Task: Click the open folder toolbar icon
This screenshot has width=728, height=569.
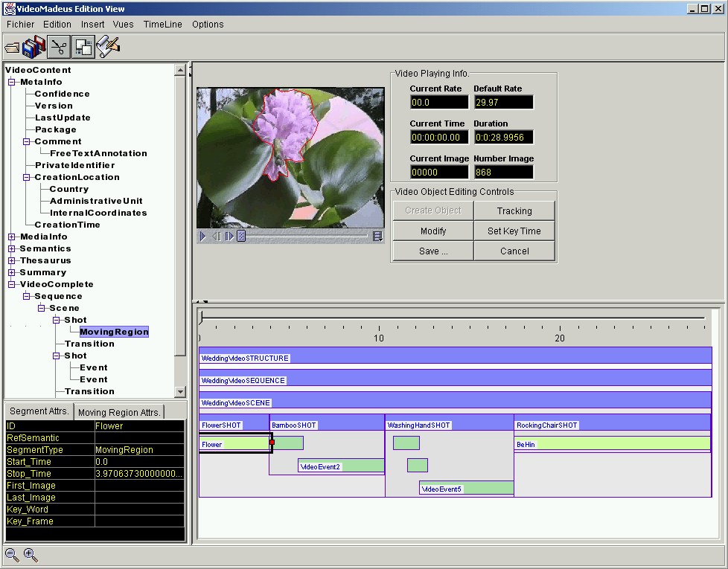Action: (x=13, y=48)
